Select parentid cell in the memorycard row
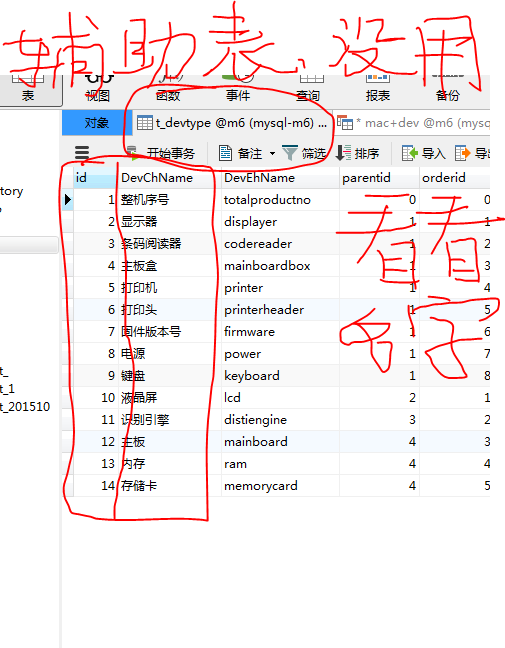The width and height of the screenshot is (505, 648). tap(379, 486)
